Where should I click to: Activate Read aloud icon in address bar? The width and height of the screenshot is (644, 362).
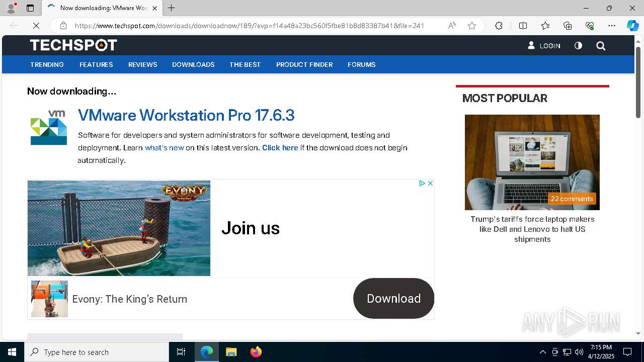[x=452, y=26]
